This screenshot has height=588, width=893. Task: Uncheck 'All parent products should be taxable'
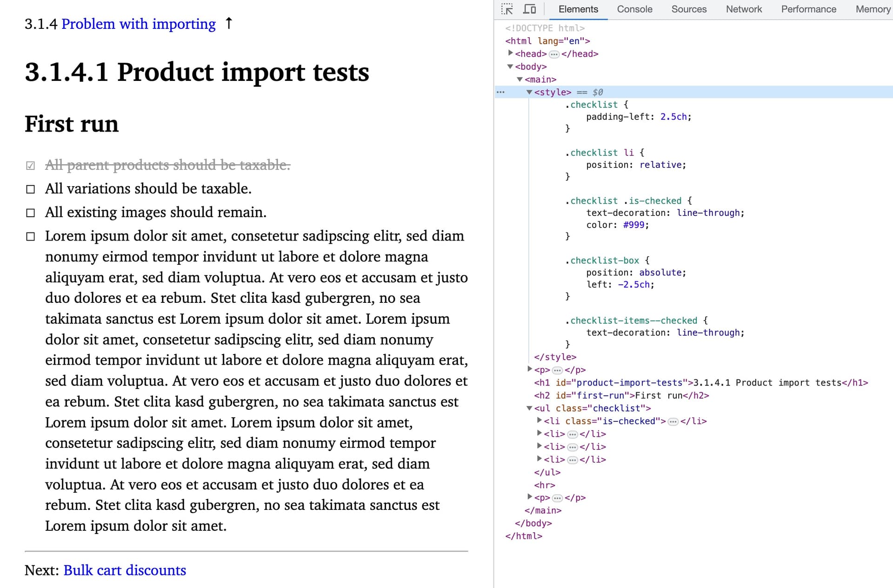[x=31, y=166]
